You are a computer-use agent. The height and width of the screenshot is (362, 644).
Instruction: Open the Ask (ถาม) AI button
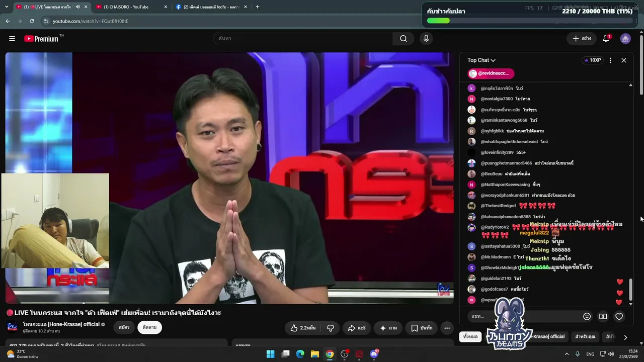(388, 328)
